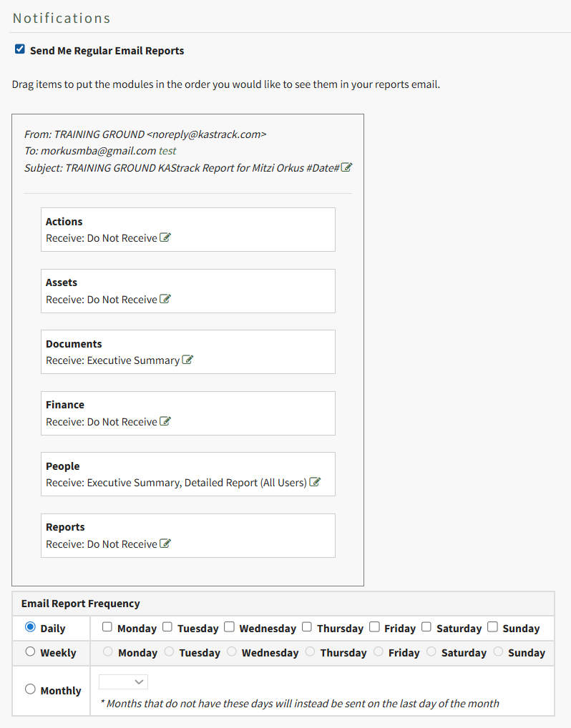The height and width of the screenshot is (728, 571).
Task: Click the test email link
Action: point(167,151)
